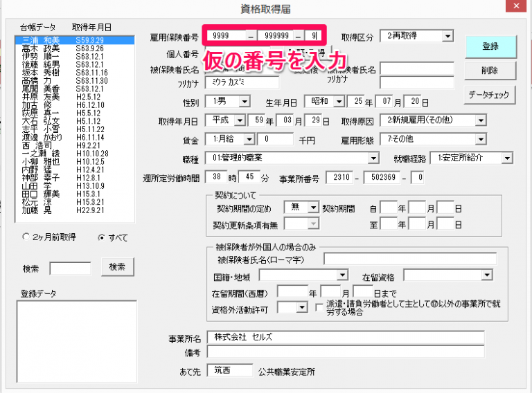Click the 週所定労働時間 hours field showing 38
532x393 pixels.
[x=216, y=177]
